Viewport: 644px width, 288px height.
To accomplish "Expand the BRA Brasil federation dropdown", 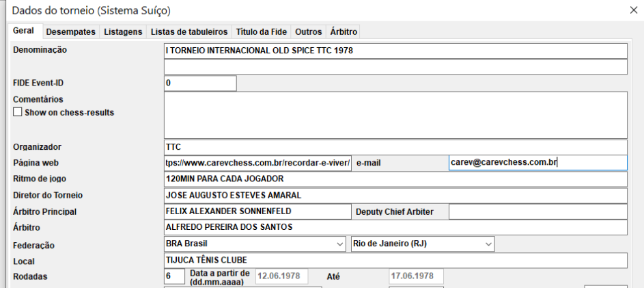I will (x=340, y=244).
